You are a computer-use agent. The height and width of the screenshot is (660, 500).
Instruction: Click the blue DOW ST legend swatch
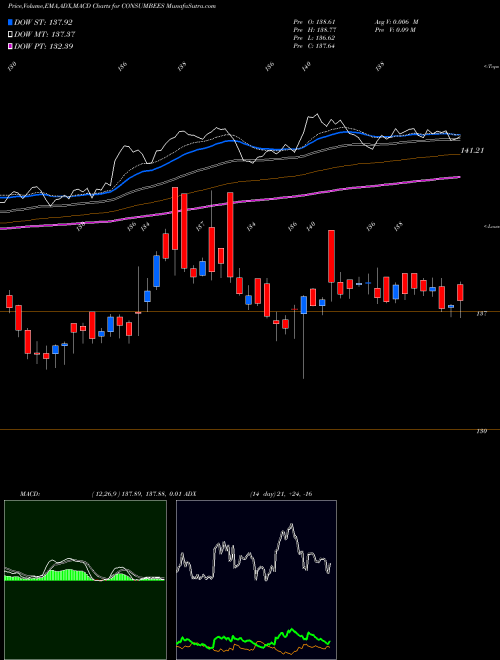[11, 22]
